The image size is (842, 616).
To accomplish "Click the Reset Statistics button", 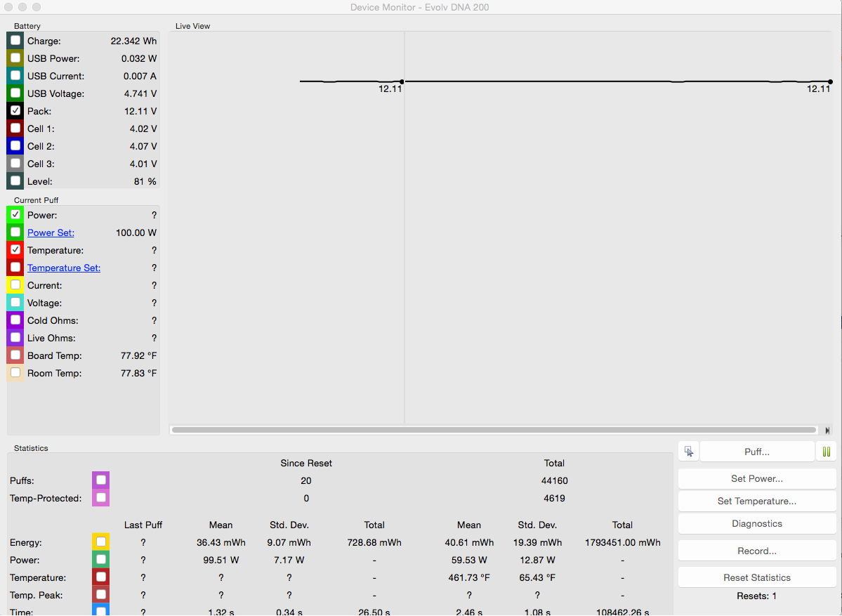I will tap(757, 578).
